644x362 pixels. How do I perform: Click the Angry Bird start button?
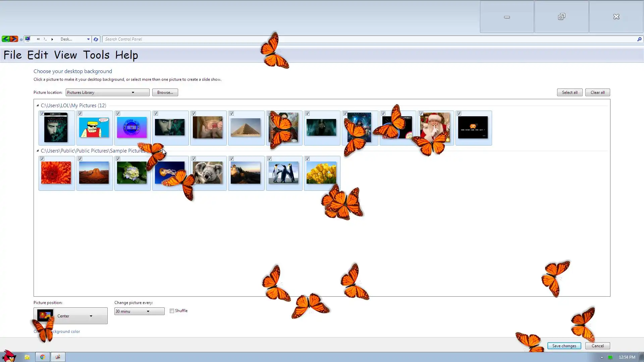(9, 356)
